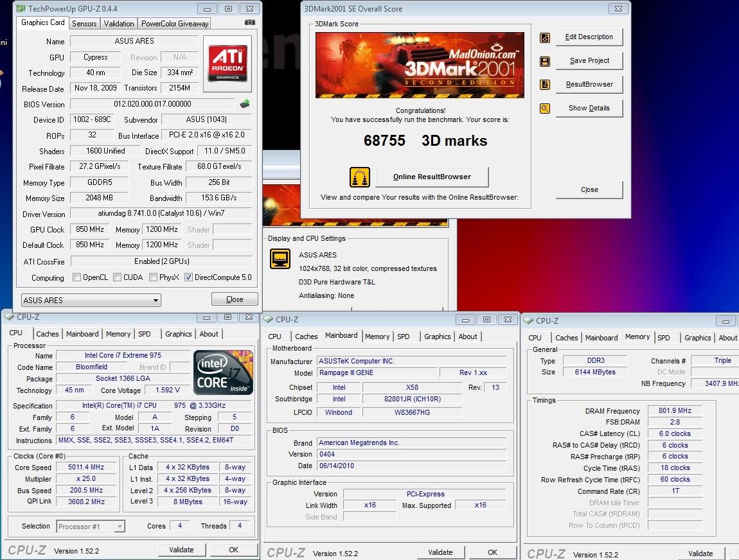Open the Processor #1 selection dropdown
The image size is (739, 560).
91,527
